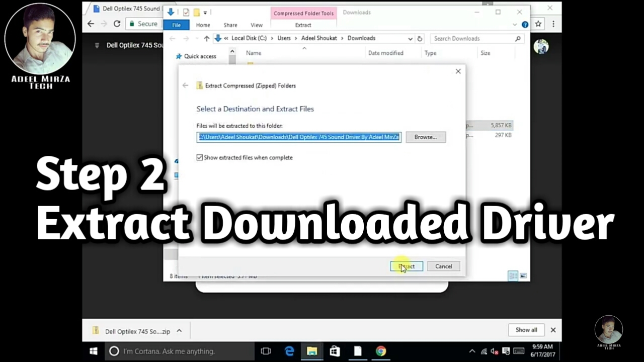
Task: Click the Extract button in the dialog
Action: click(407, 266)
